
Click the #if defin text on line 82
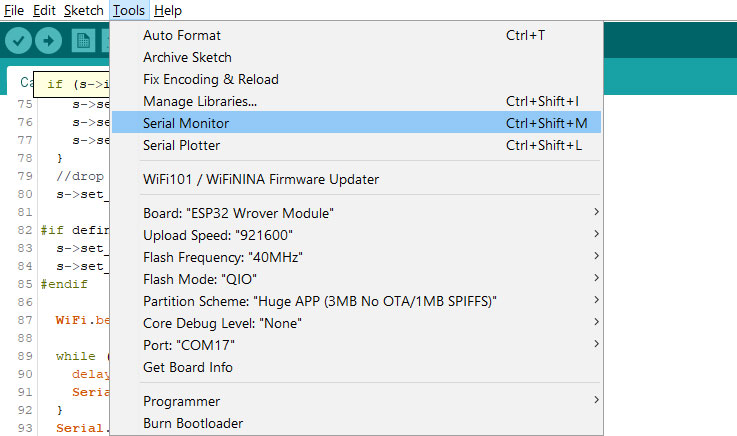[75, 230]
